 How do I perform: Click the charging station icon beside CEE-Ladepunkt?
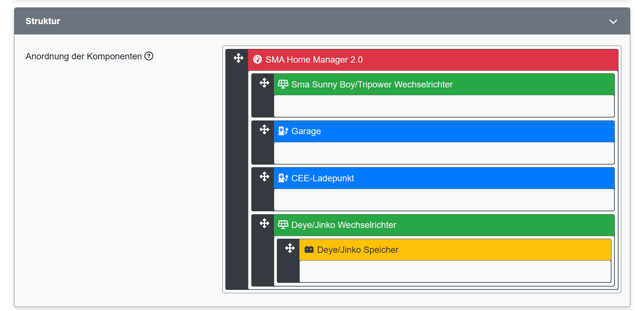[x=283, y=178]
